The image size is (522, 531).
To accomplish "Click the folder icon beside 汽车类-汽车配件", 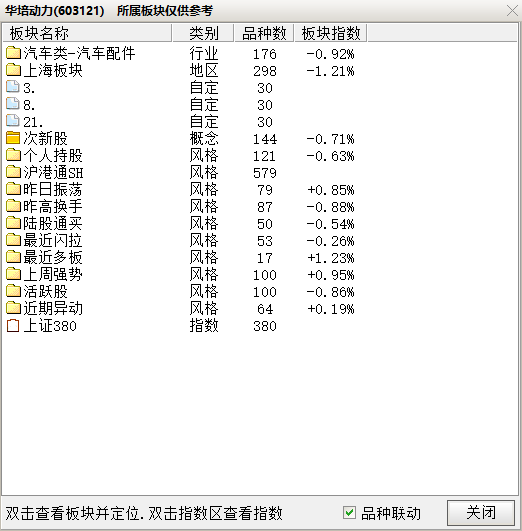I will [13, 53].
